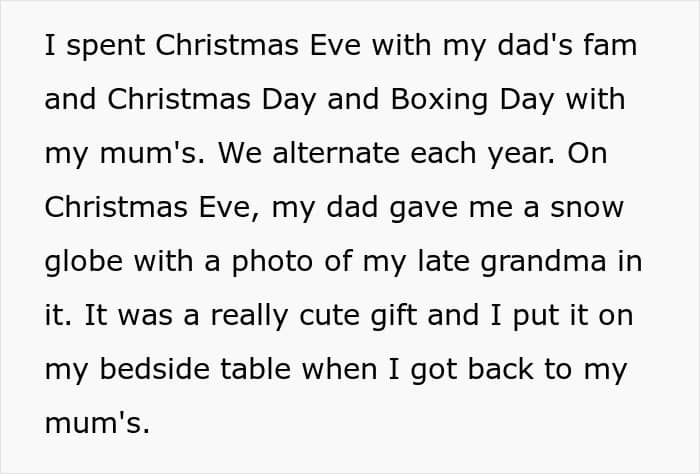Click the word "globe"
The width and height of the screenshot is (700, 474).
click(83, 262)
